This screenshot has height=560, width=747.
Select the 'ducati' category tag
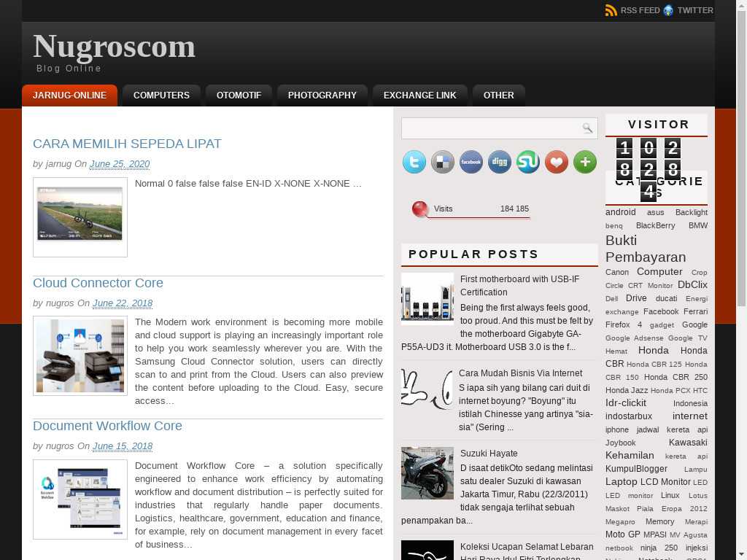(666, 298)
